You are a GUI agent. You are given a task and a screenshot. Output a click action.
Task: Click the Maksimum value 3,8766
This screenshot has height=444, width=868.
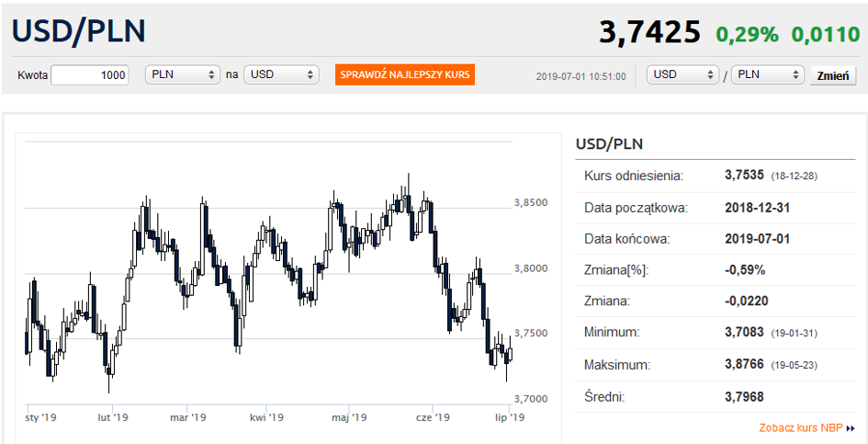pyautogui.click(x=745, y=364)
